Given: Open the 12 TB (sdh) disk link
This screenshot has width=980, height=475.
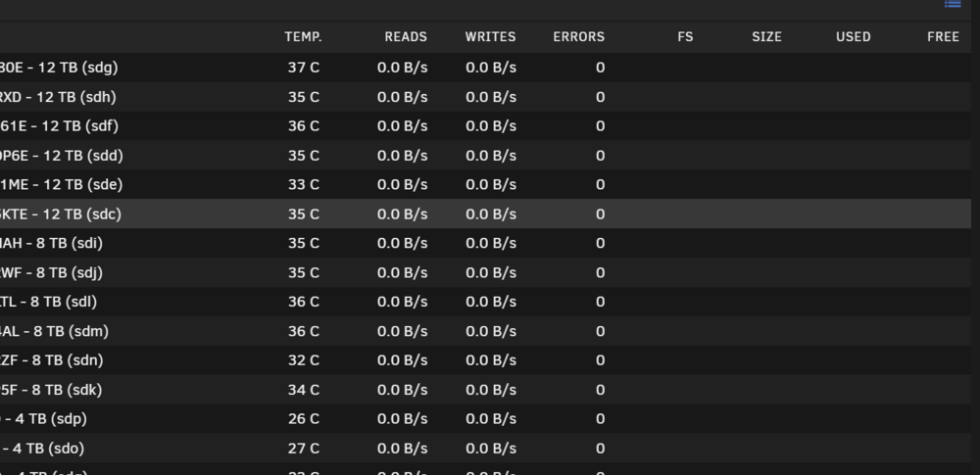Looking at the screenshot, I should [58, 97].
